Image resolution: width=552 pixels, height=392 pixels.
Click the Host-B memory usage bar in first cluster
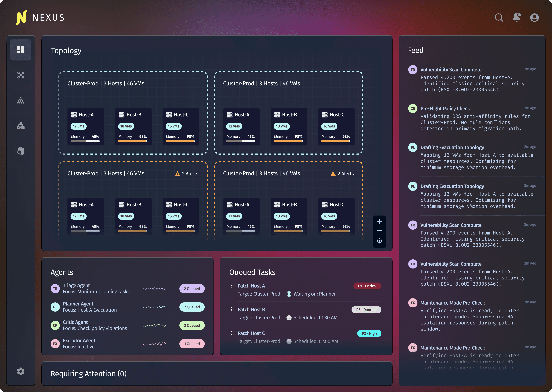point(132,141)
